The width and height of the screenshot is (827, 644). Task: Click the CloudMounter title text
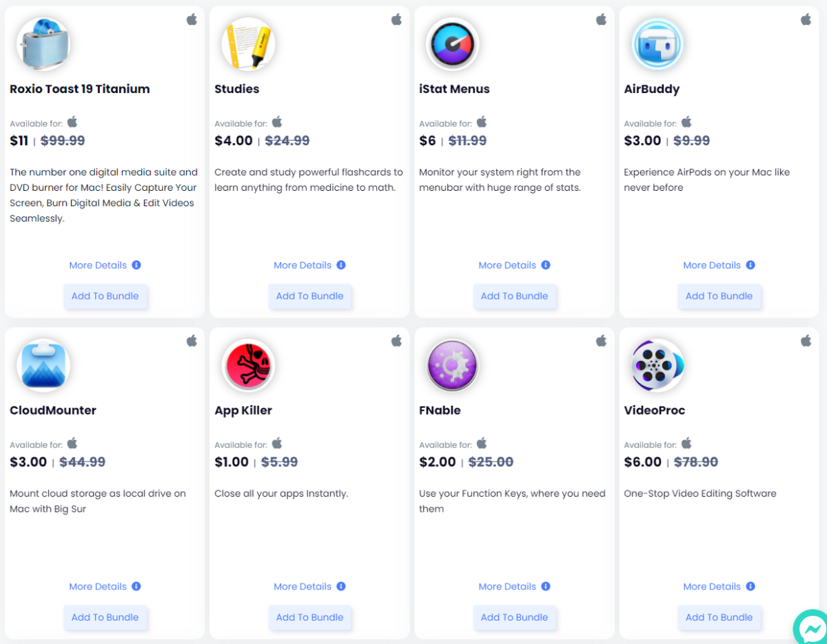pos(53,410)
